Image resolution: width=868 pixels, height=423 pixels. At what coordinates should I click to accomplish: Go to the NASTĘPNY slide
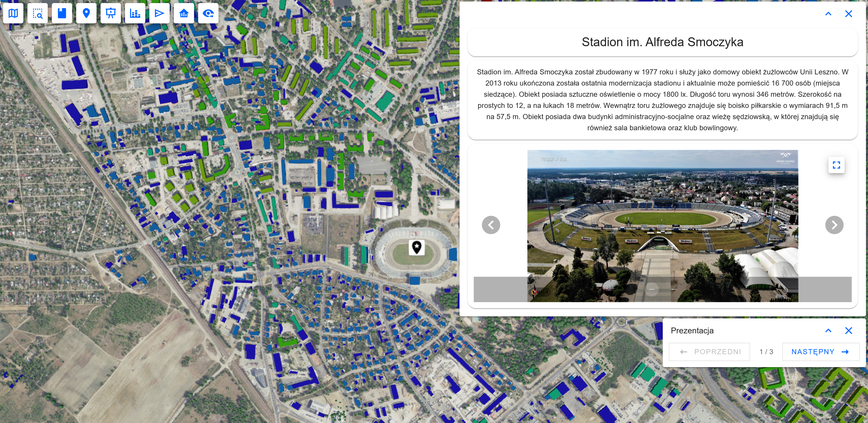[x=820, y=352]
